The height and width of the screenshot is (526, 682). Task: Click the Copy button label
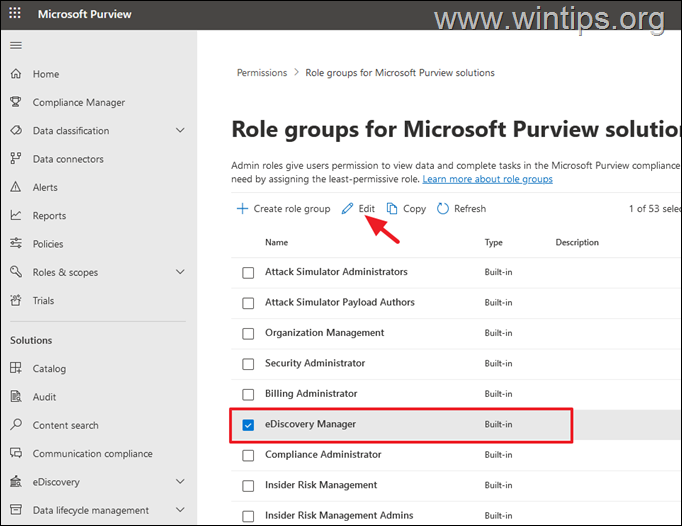414,209
